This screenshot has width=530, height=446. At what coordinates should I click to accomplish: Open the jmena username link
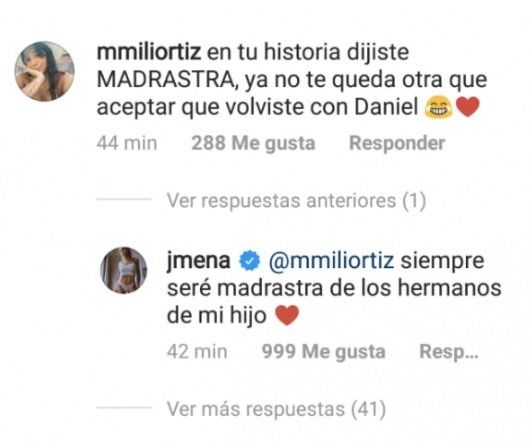(198, 261)
